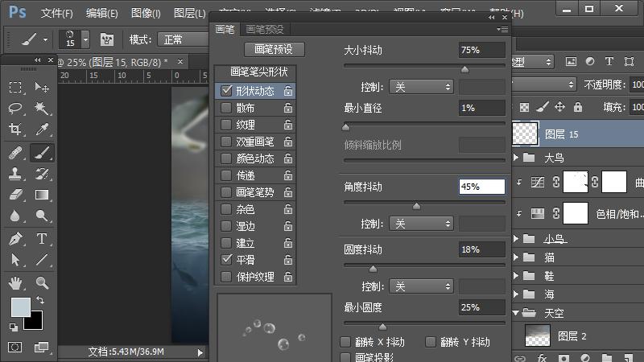Reset to default foreground and background colors

(14, 327)
